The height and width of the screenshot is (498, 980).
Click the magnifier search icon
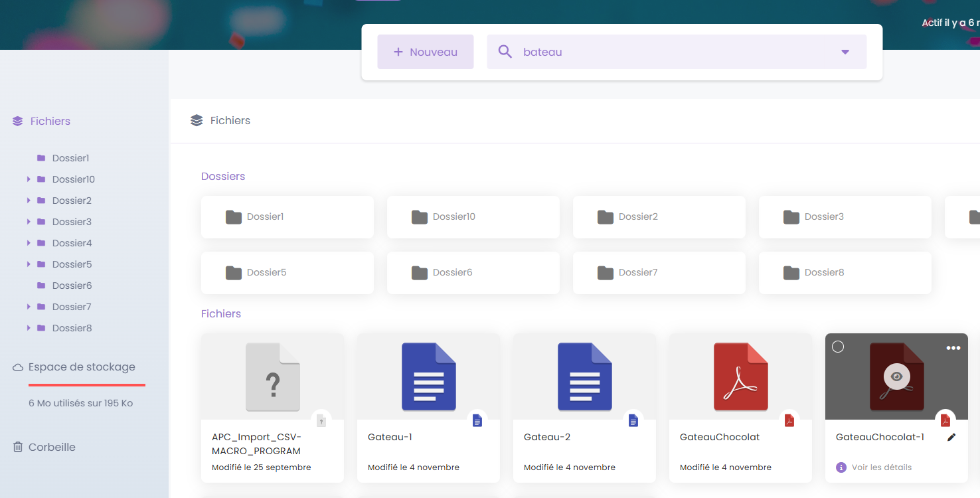[x=505, y=52]
